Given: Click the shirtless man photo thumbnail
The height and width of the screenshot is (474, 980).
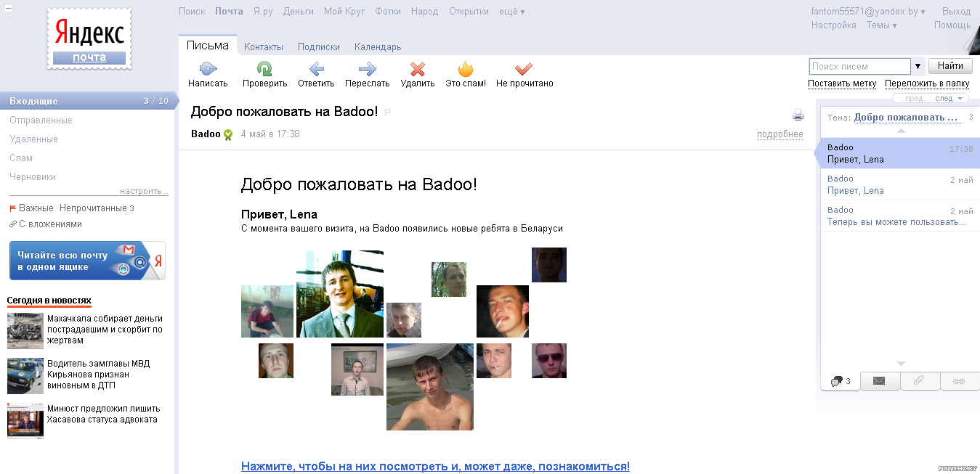Looking at the screenshot, I should (x=430, y=387).
